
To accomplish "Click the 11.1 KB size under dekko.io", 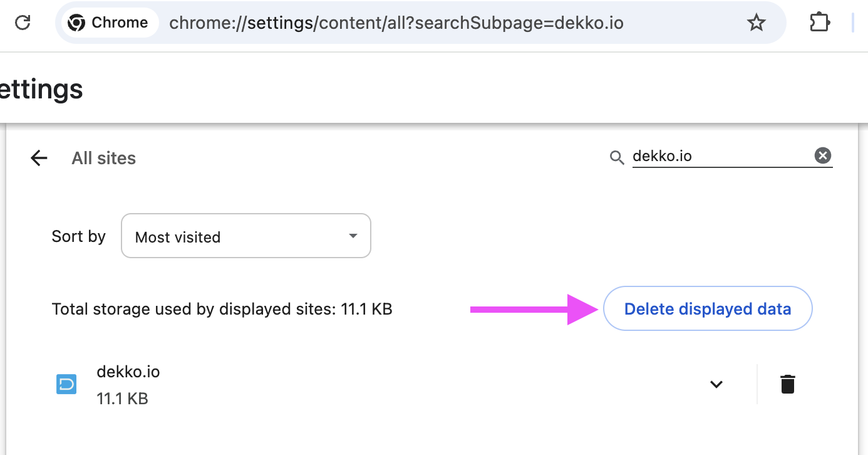I will [x=123, y=399].
